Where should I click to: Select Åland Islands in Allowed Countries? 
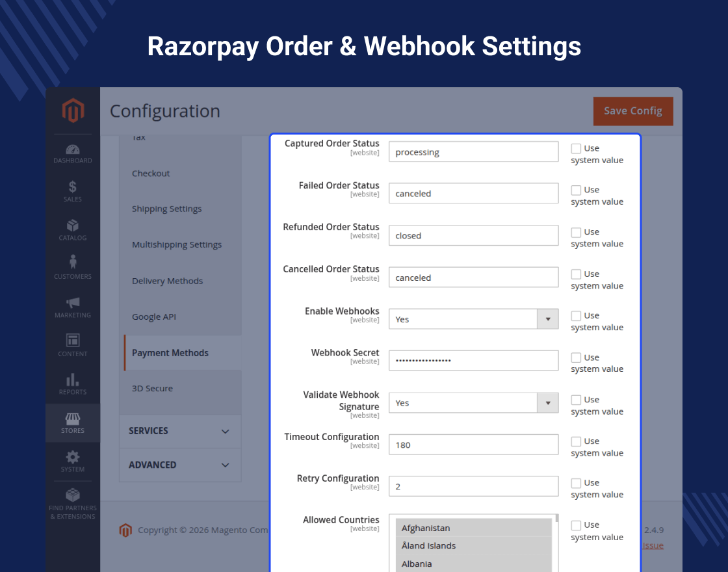click(x=474, y=545)
